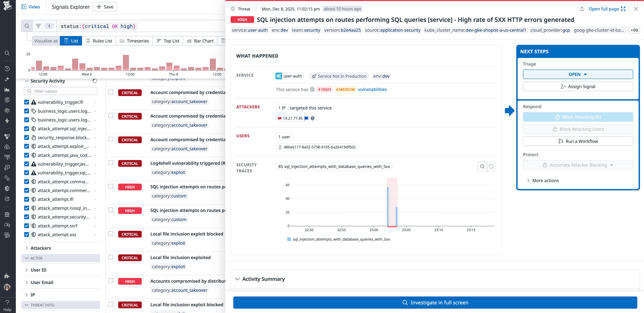
Task: Open the OPEN triage status dropdown
Action: pyautogui.click(x=578, y=74)
